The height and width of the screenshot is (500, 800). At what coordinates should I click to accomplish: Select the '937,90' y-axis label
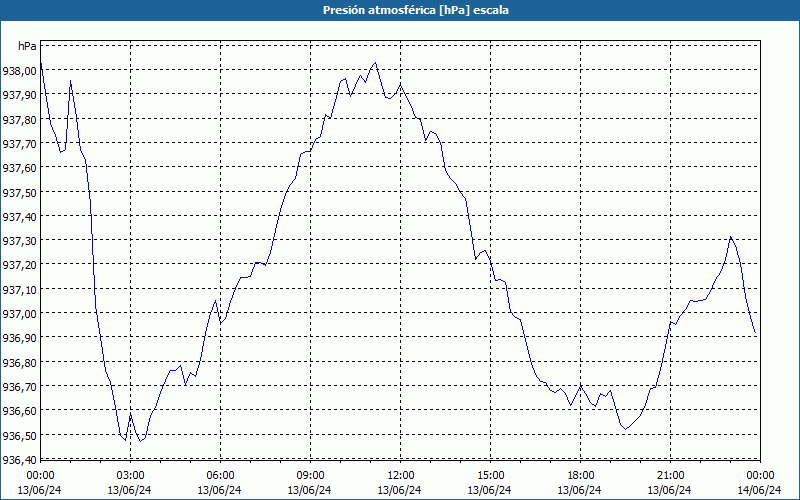[19, 95]
